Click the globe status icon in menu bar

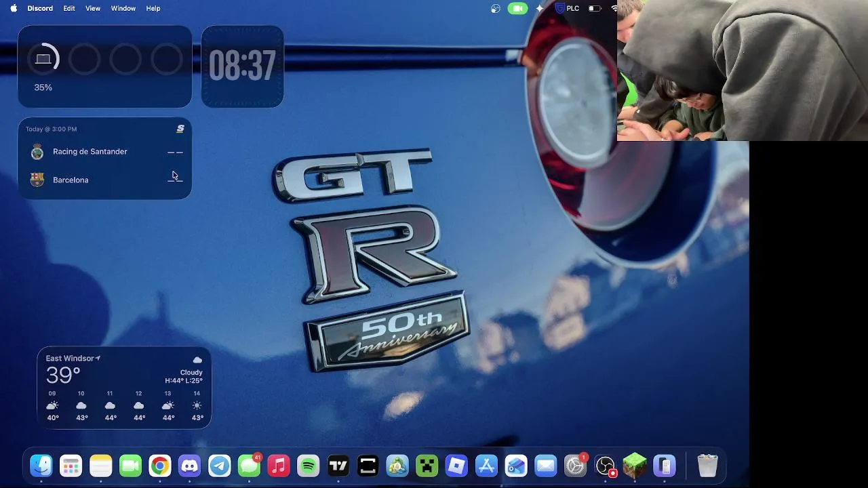coord(496,8)
